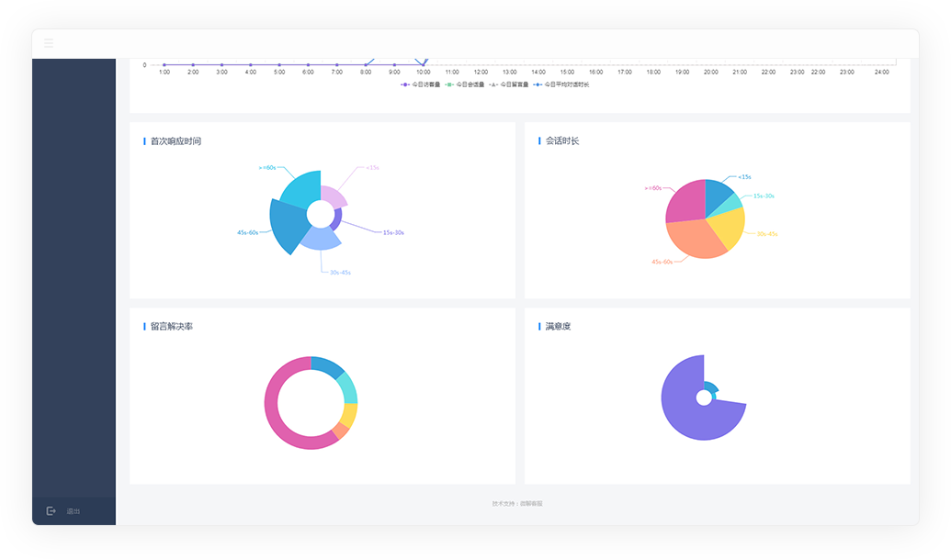Viewport: 951px width, 560px height.
Task: Click the 45s-60s label in 会话时长 chart
Action: click(662, 263)
